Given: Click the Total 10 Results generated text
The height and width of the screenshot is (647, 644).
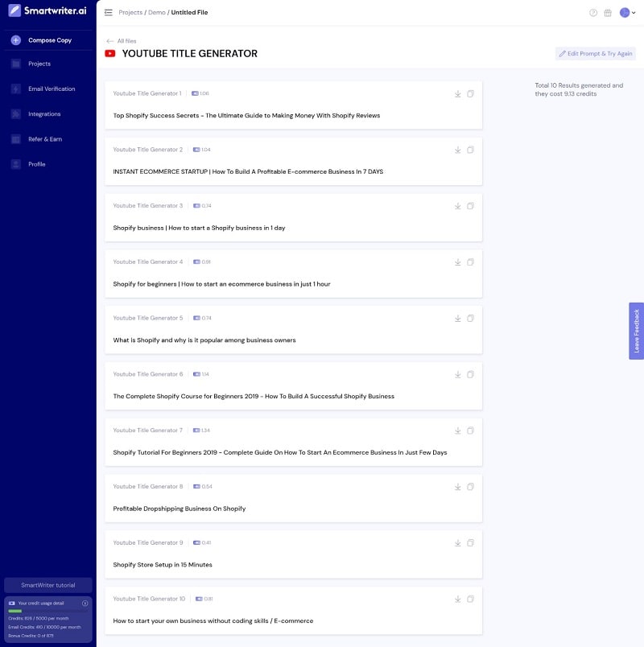Looking at the screenshot, I should 579,89.
